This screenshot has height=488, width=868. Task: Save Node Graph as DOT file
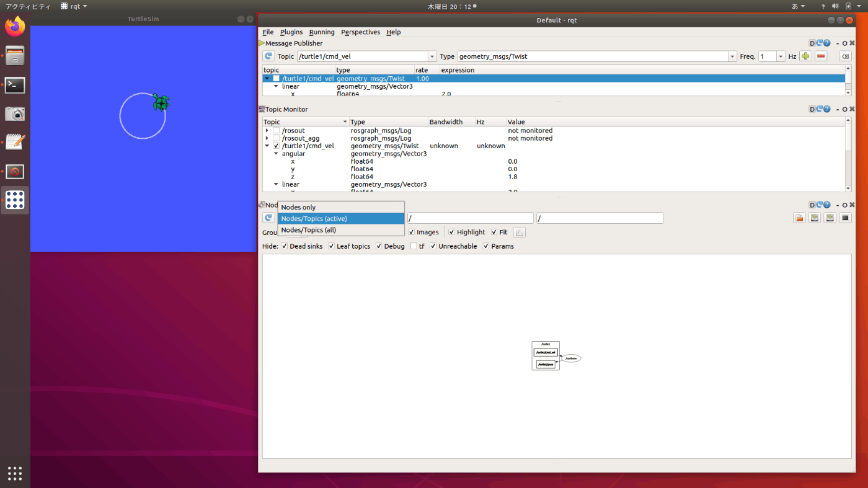click(x=815, y=218)
